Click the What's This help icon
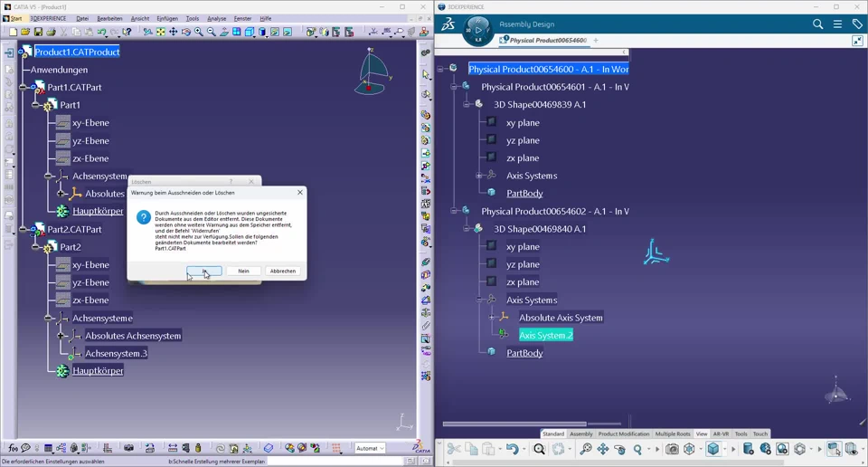 click(x=127, y=33)
